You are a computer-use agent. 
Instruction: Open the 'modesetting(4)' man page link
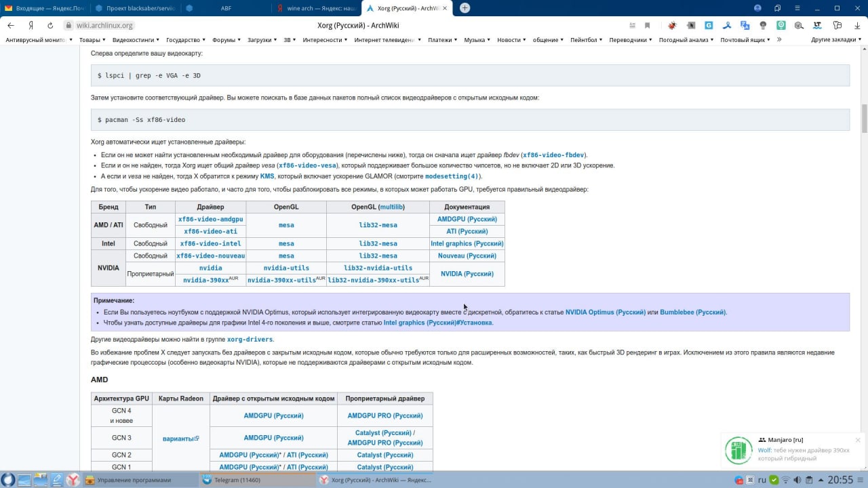tap(452, 176)
